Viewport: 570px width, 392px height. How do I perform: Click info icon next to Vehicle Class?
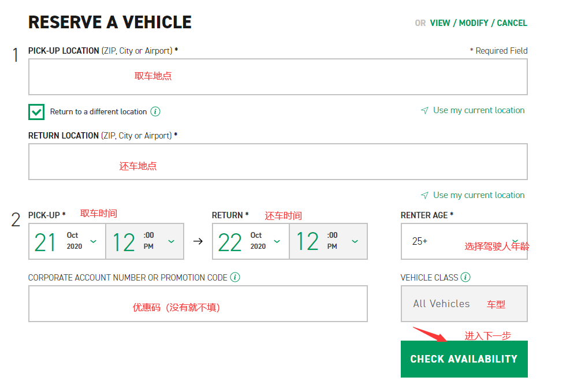465,277
